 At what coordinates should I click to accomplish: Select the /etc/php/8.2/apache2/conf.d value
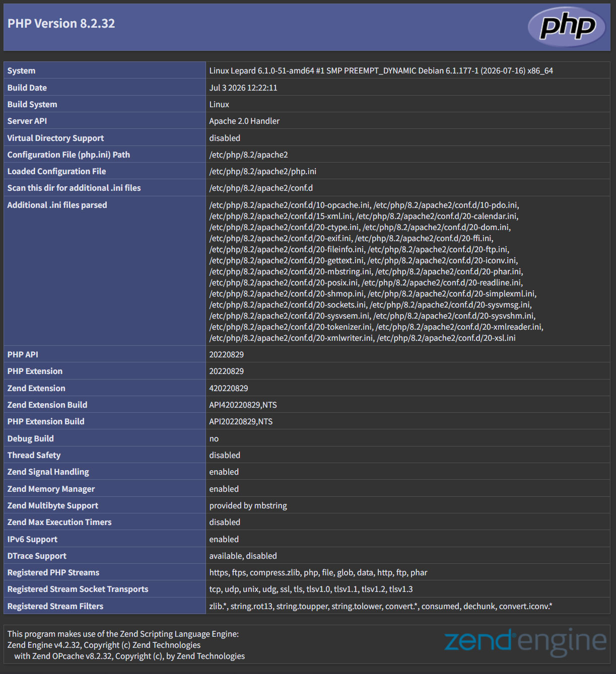(261, 188)
